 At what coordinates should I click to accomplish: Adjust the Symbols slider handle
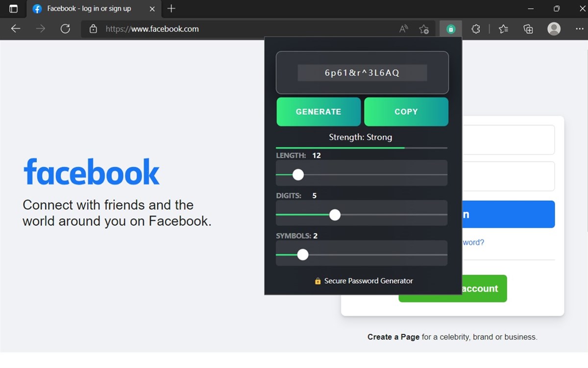[x=303, y=255]
